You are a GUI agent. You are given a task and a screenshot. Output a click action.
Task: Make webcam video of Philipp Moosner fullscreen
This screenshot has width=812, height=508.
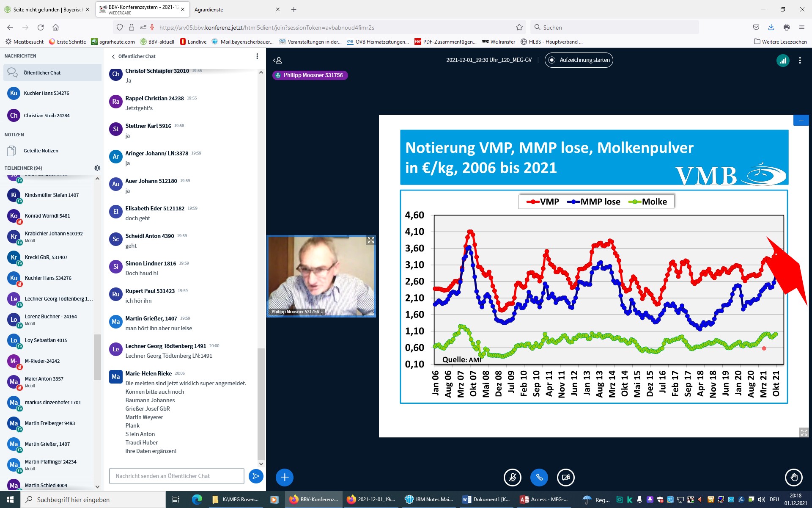point(371,240)
